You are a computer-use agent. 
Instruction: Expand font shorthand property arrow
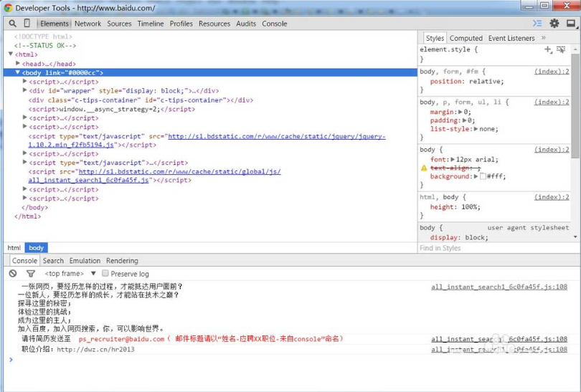pos(453,160)
